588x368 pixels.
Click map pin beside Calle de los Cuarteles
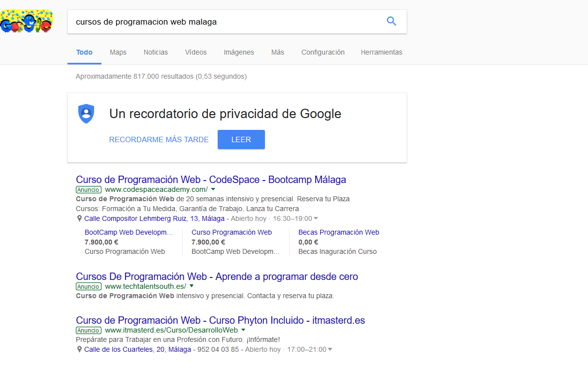pyautogui.click(x=79, y=349)
